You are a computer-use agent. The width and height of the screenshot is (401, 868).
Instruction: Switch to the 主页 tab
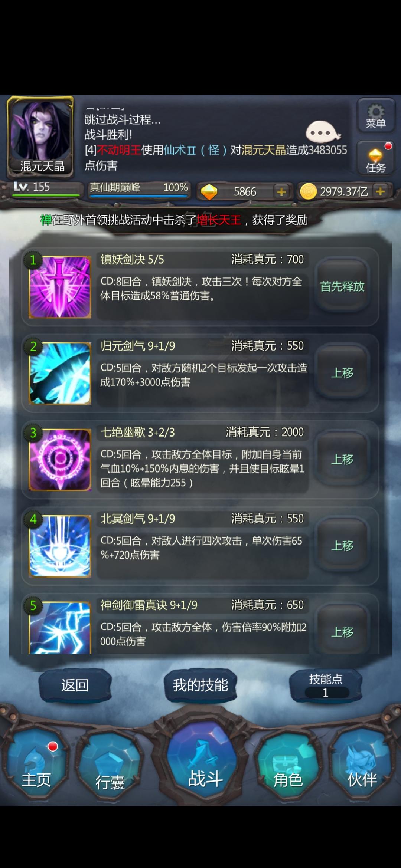[37, 762]
